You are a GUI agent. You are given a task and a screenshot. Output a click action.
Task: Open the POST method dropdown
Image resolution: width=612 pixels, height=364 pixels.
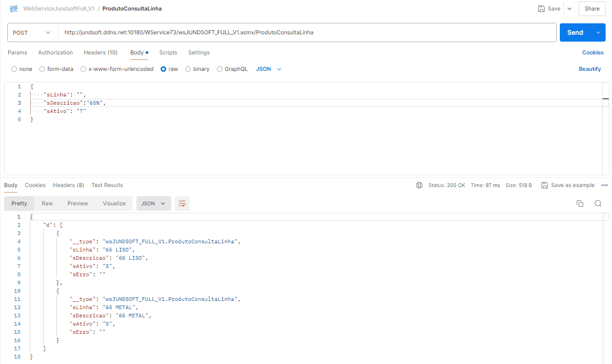[x=32, y=33]
